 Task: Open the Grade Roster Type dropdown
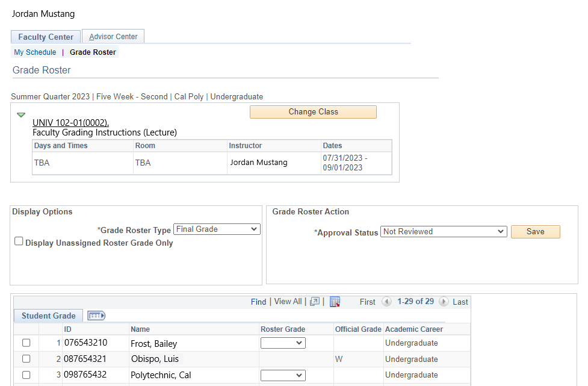pos(217,229)
